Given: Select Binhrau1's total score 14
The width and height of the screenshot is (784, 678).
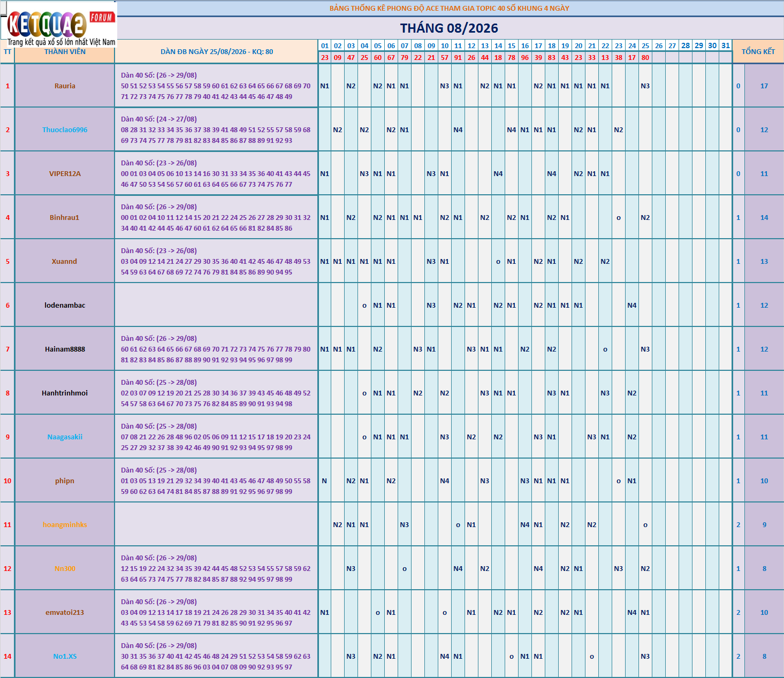Looking at the screenshot, I should coord(764,217).
